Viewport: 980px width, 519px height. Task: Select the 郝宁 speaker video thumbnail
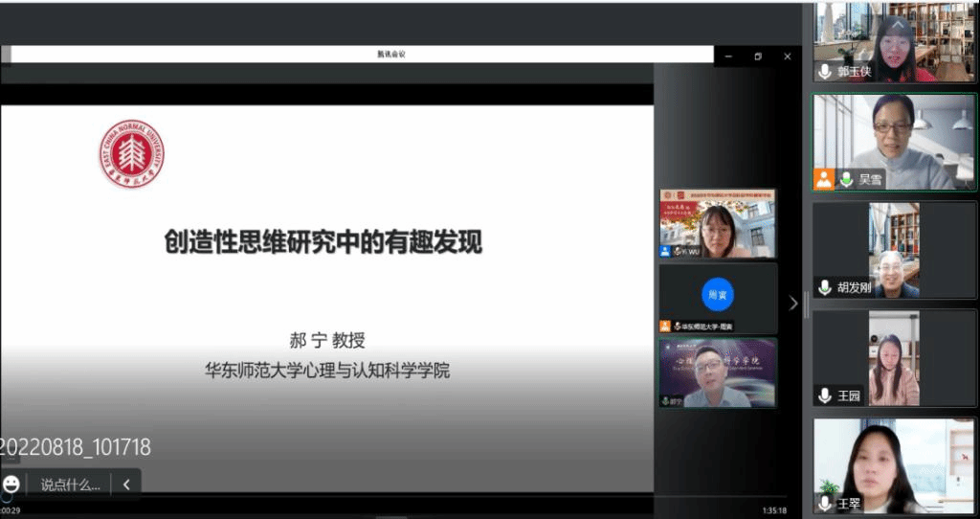718,373
